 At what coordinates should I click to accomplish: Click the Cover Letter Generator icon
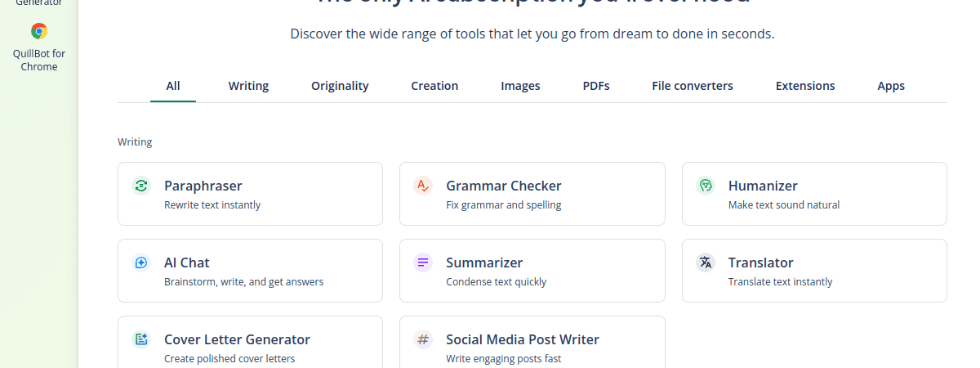click(141, 339)
